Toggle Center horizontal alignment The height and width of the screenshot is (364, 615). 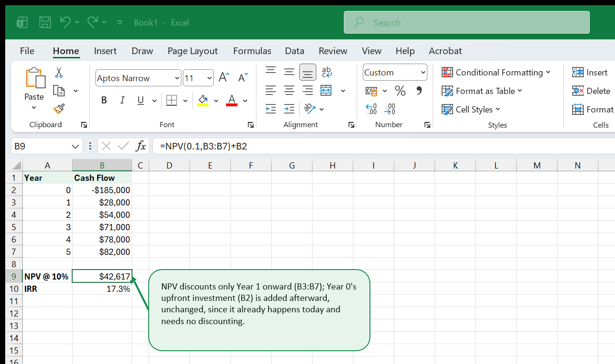[x=289, y=90]
